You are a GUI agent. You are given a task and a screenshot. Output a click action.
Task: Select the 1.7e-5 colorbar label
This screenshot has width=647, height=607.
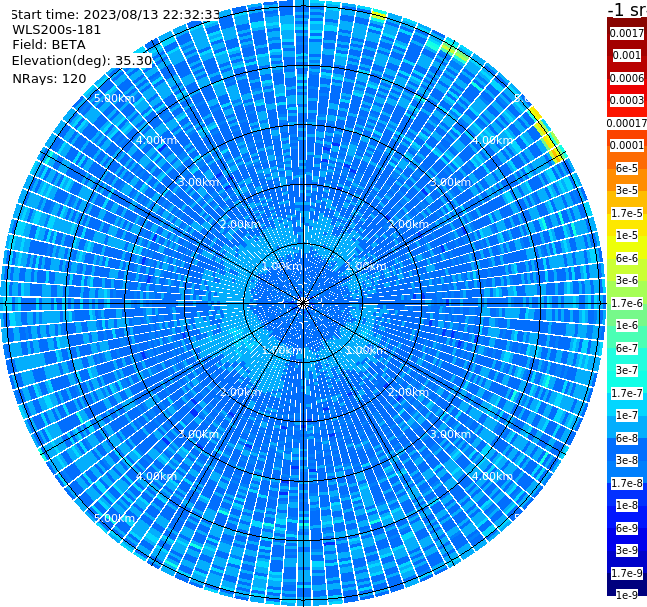point(627,213)
